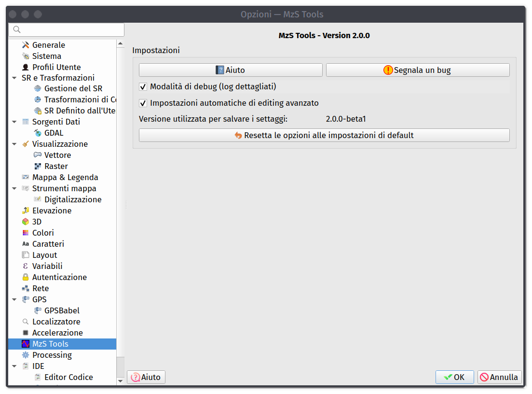Viewport: 532px width, 394px height.
Task: Select the Colori palette icon
Action: click(26, 233)
